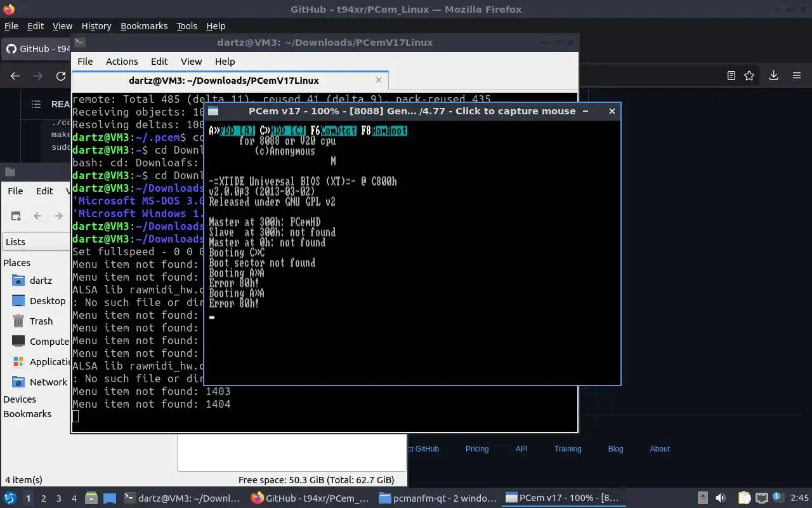Open Firefox File menu

tap(11, 26)
